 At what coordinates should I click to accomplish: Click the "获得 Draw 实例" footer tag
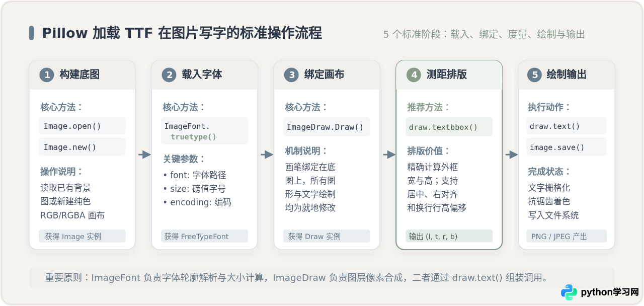(x=327, y=236)
